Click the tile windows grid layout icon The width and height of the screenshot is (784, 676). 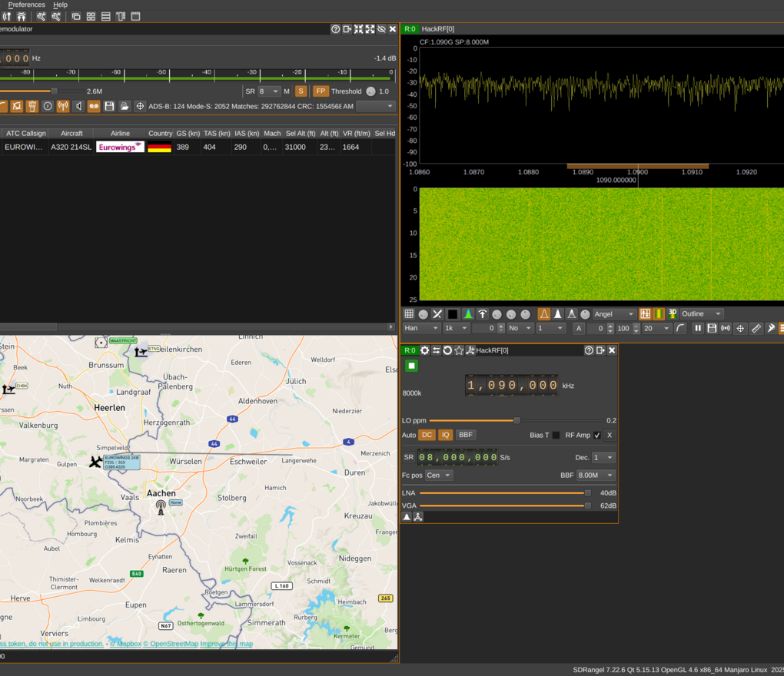pyautogui.click(x=91, y=16)
